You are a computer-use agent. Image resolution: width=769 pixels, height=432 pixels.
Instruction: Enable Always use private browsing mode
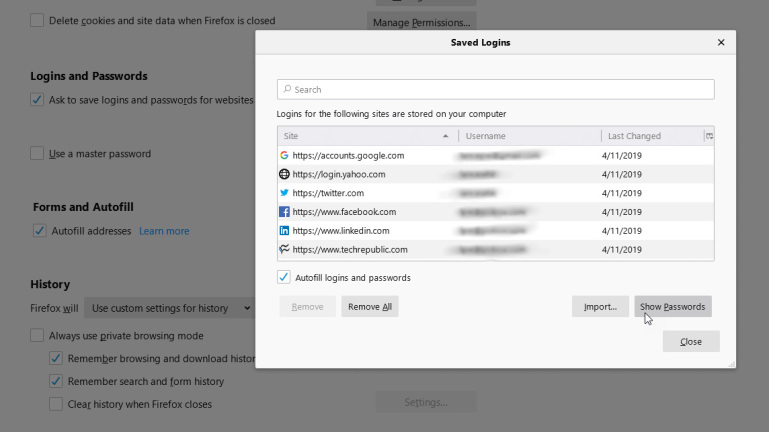37,335
